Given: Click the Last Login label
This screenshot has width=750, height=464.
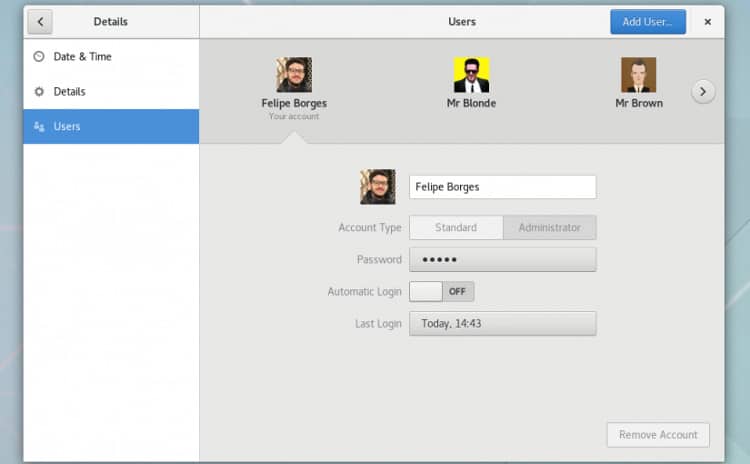Looking at the screenshot, I should pyautogui.click(x=378, y=324).
